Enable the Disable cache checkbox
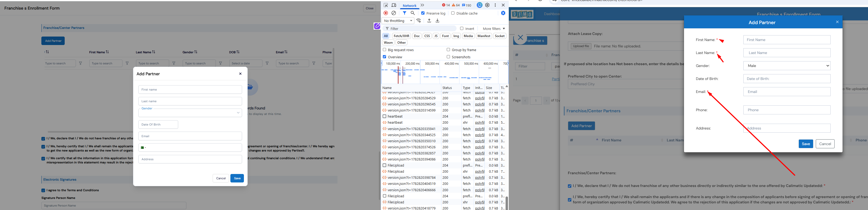The width and height of the screenshot is (868, 210). [453, 13]
